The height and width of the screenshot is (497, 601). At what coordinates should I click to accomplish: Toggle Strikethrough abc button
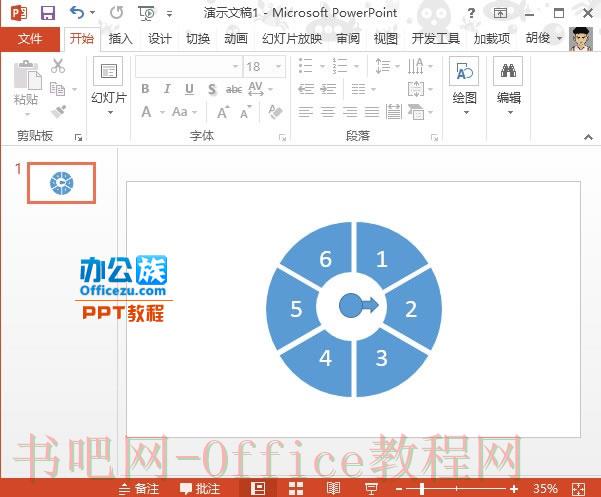(x=234, y=89)
